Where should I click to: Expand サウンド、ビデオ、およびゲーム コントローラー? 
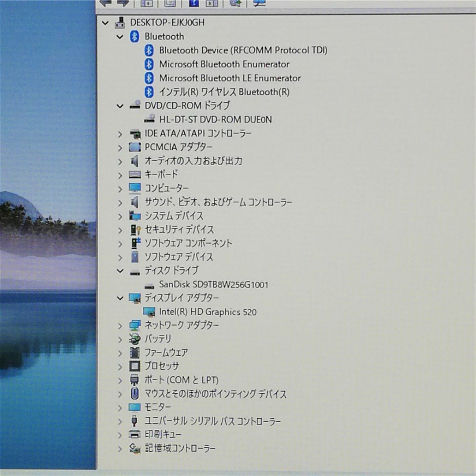[120, 202]
